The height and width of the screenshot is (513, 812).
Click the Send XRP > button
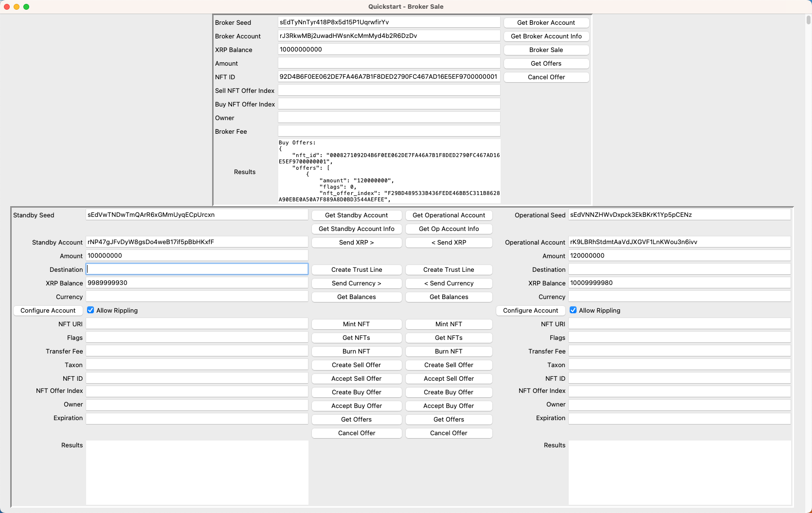coord(356,243)
